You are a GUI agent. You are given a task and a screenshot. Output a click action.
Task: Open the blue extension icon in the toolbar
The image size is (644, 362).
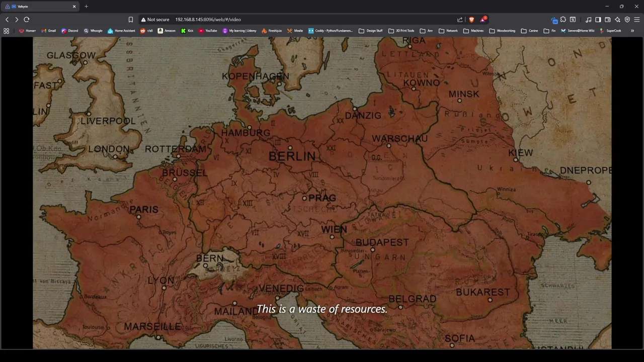554,20
